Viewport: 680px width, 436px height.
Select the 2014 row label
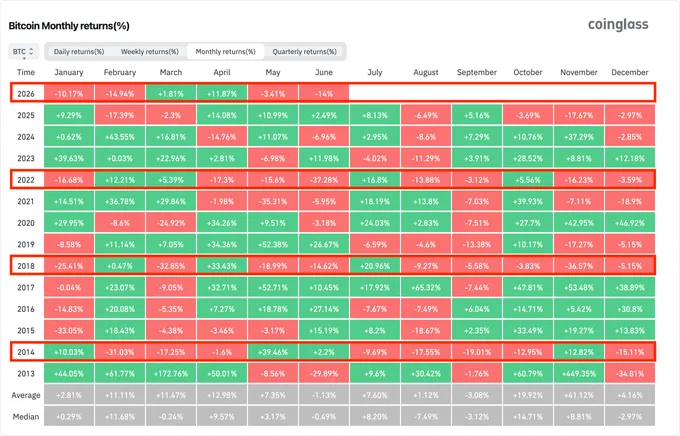point(26,352)
